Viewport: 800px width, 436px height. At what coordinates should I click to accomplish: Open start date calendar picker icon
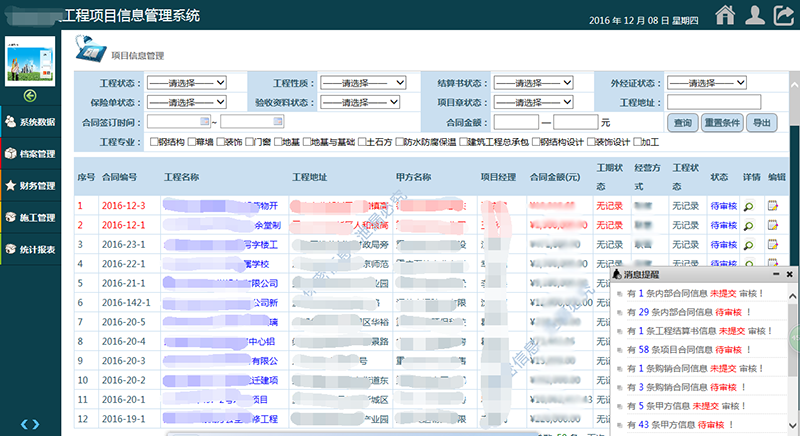point(205,121)
